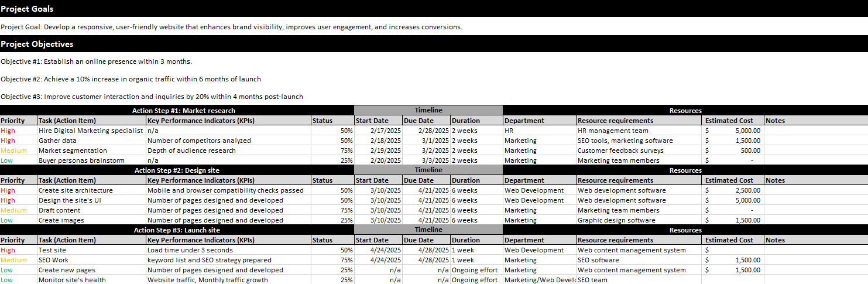Select the start date 2/18/2025 cell
Viewport: 868px width, 284px height.
click(x=378, y=141)
